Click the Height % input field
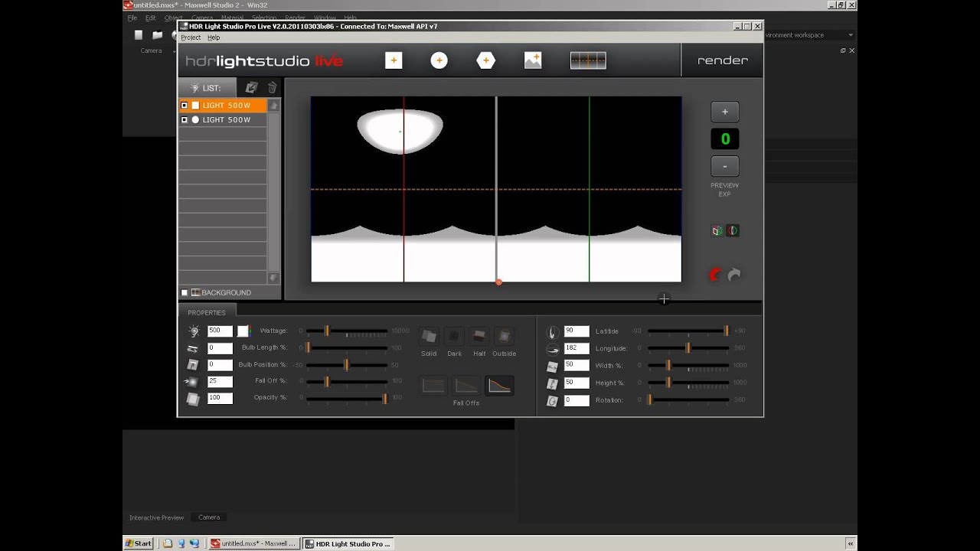 coord(577,383)
